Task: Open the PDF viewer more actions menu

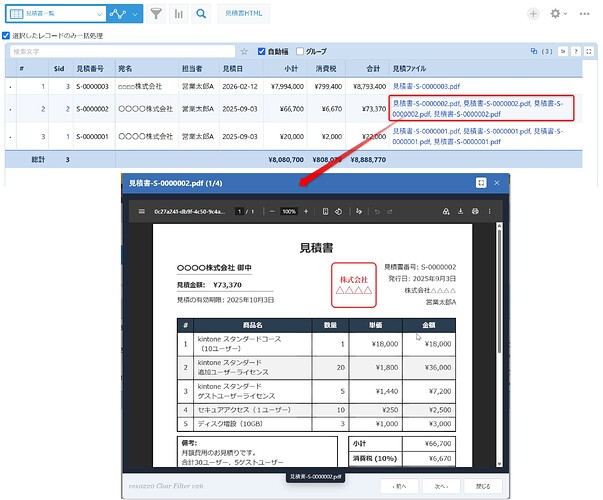Action: [490, 212]
